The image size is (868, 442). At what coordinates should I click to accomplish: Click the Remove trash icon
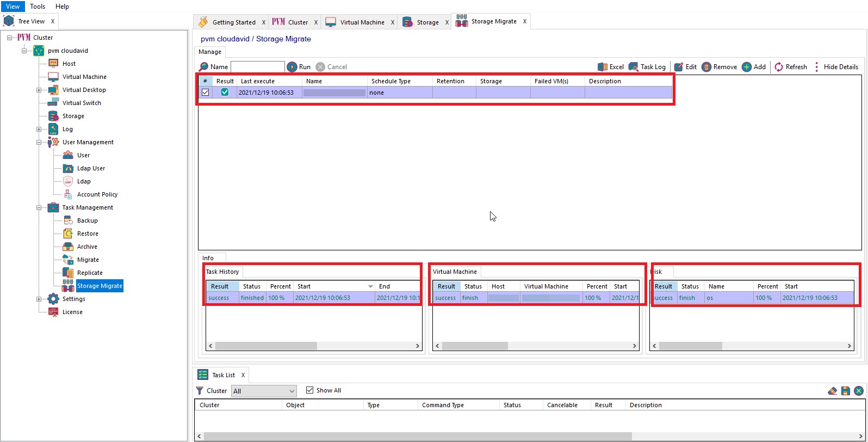tap(706, 67)
